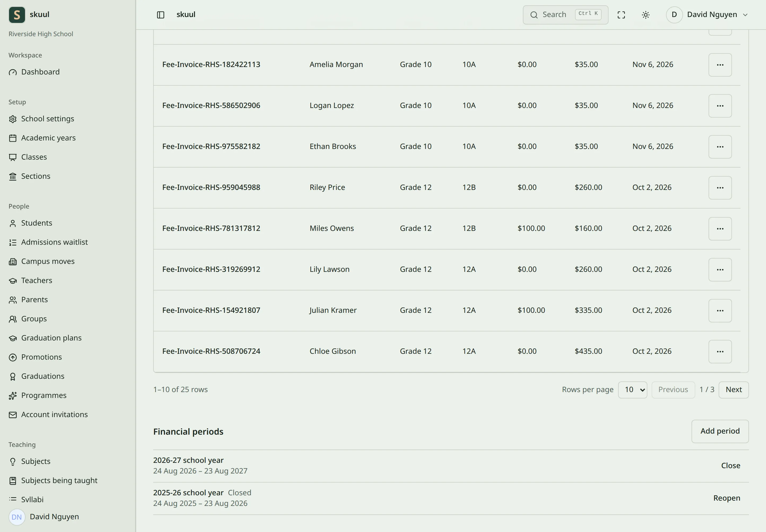This screenshot has height=532, width=766.
Task: Click the skuul S logo
Action: pos(17,15)
